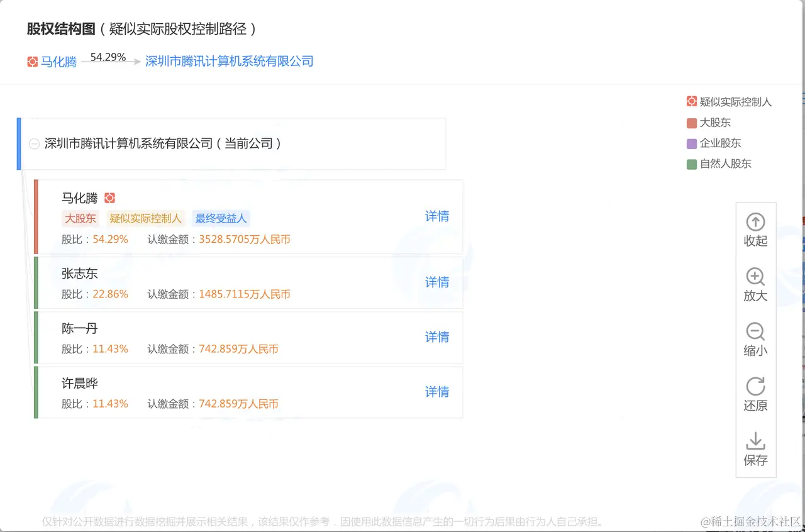Click the 企业股东 legend color swatch
The height and width of the screenshot is (532, 805).
click(692, 143)
